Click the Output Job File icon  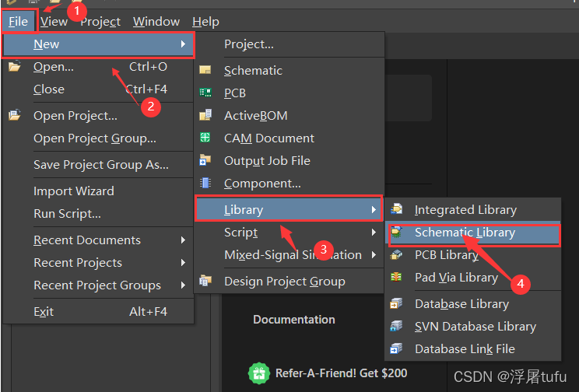point(205,160)
